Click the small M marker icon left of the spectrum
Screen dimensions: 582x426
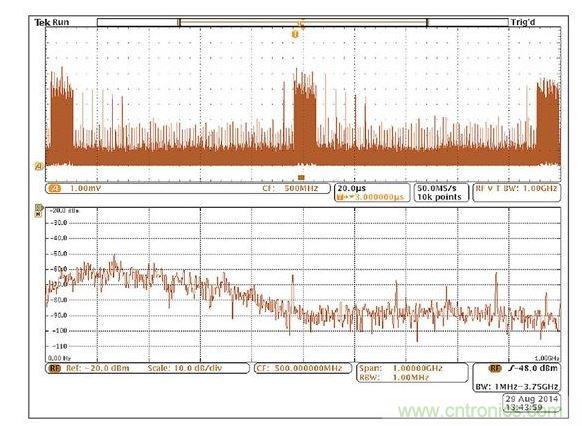click(38, 214)
